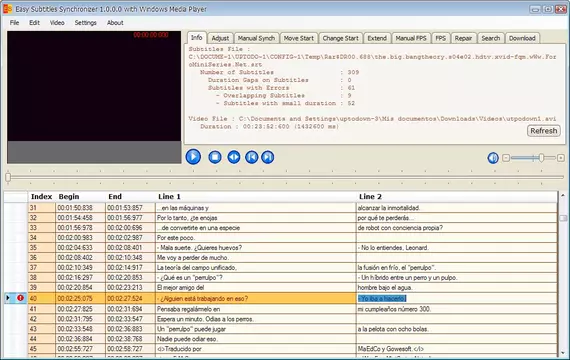
Task: Click the volume slider handle
Action: pyautogui.click(x=541, y=157)
